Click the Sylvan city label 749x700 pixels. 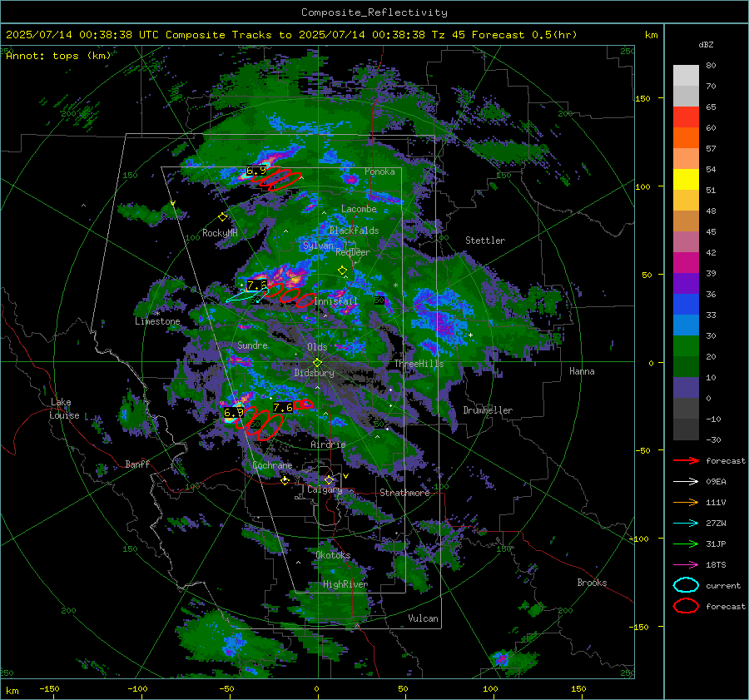[x=318, y=246]
